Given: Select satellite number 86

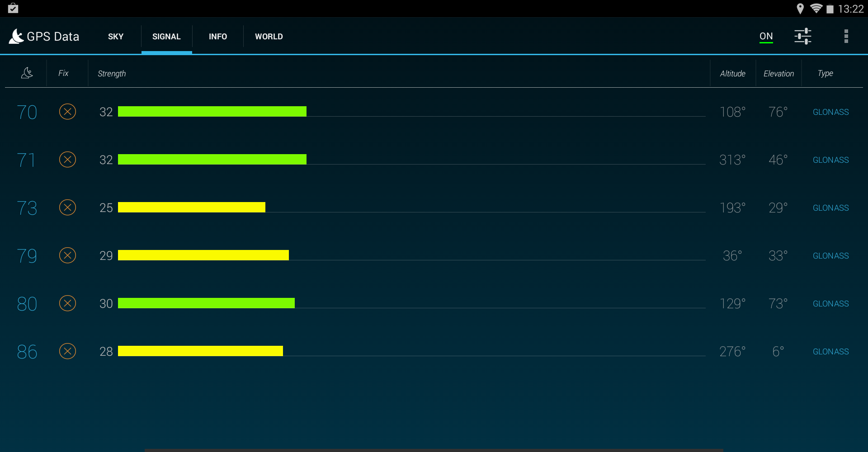Looking at the screenshot, I should tap(27, 352).
